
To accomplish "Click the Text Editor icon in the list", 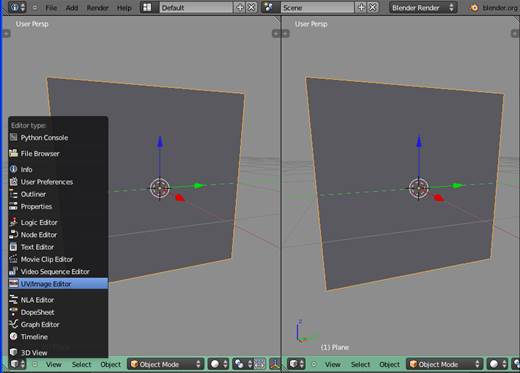I will click(x=13, y=247).
